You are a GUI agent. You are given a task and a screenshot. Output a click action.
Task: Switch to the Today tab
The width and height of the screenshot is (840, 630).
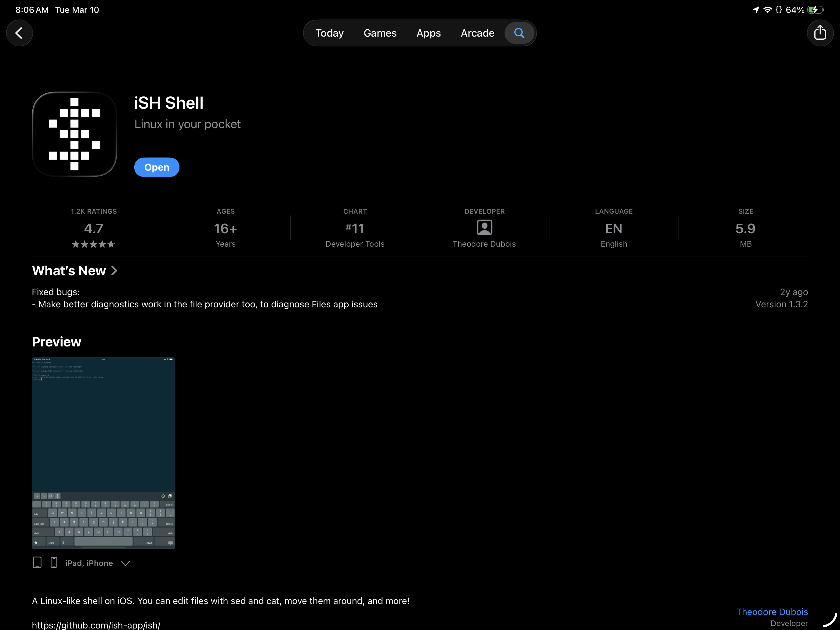pyautogui.click(x=329, y=33)
